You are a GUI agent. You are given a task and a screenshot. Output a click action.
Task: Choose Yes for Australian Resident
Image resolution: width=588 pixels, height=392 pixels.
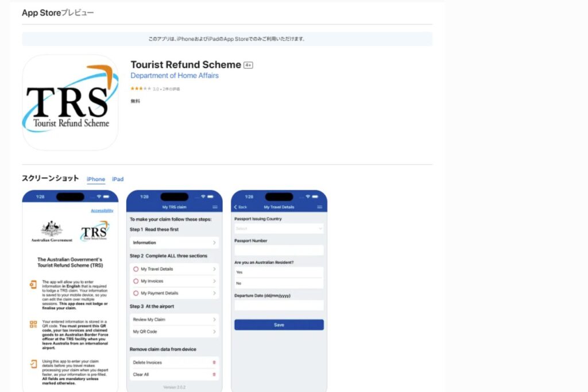point(279,272)
